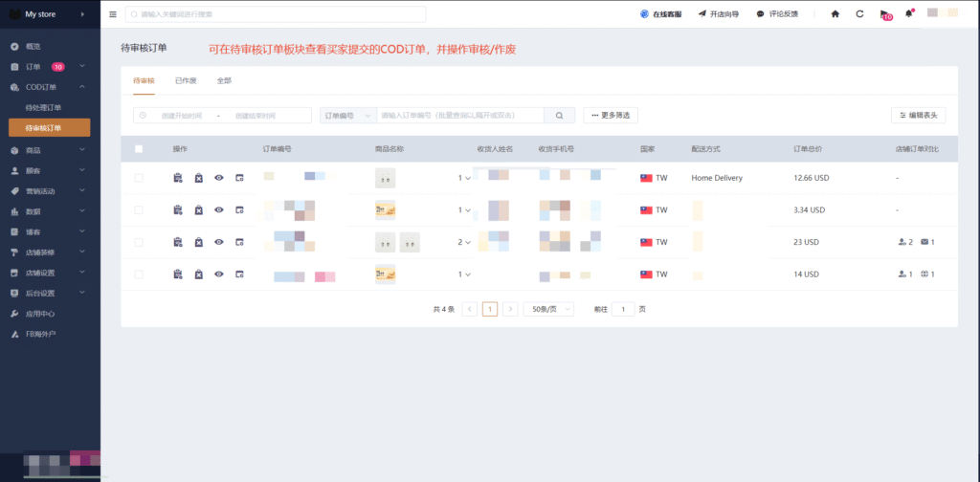The height and width of the screenshot is (482, 980).
Task: Select the checkbox for the 14 USD order
Action: 139,274
